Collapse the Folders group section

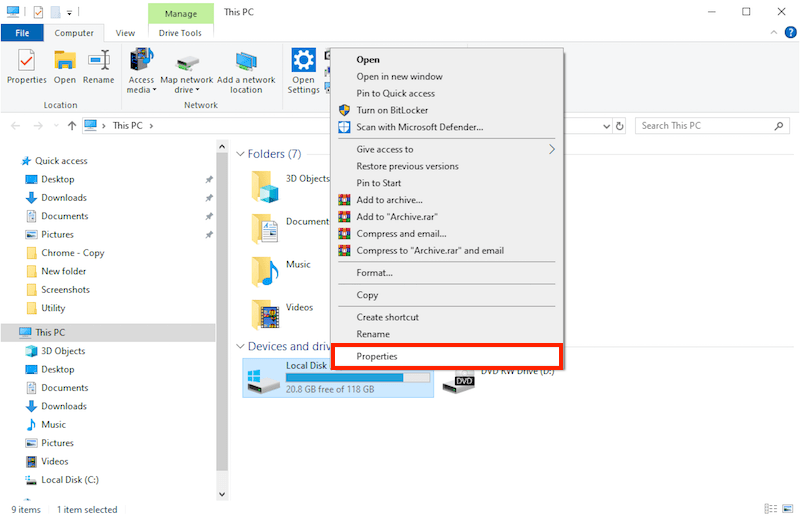click(240, 154)
